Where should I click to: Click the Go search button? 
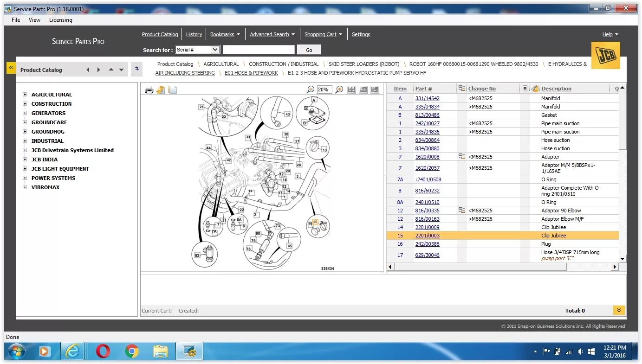point(309,50)
